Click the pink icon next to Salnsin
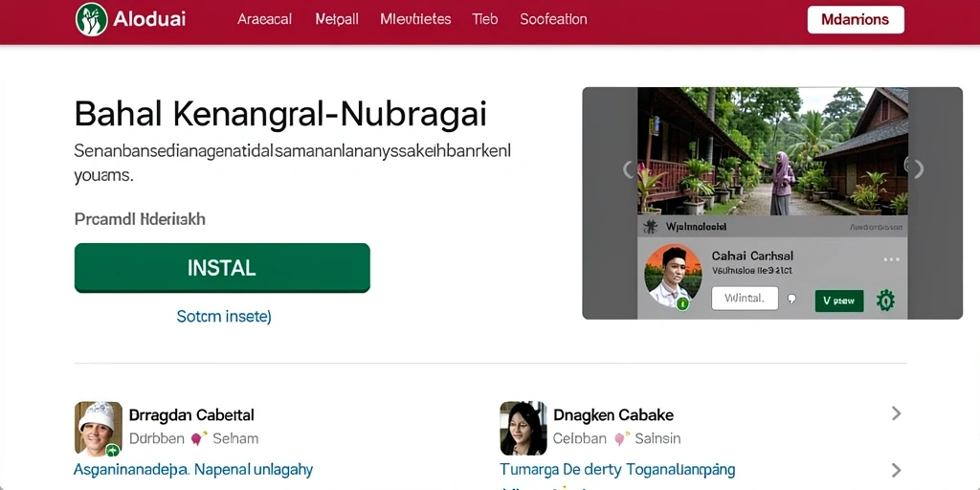The width and height of the screenshot is (980, 490). coord(621,438)
